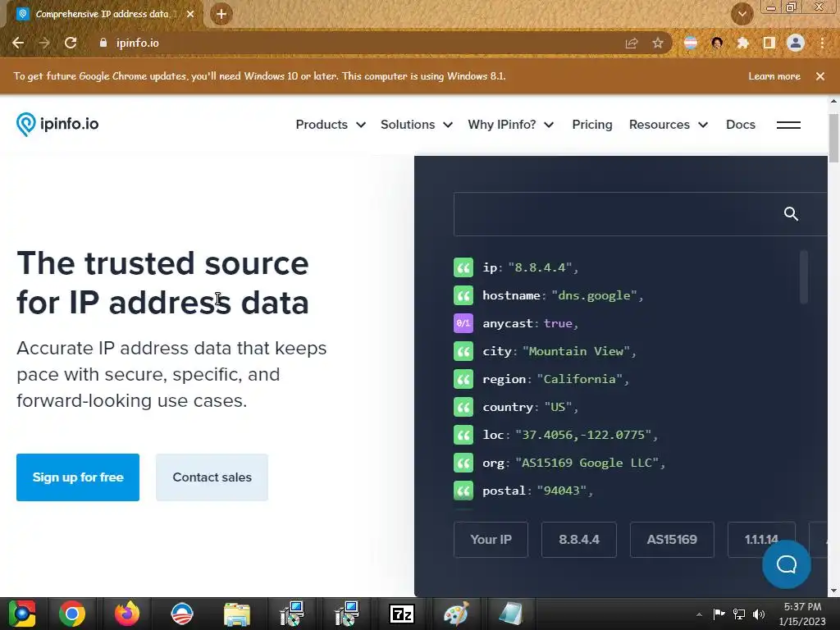Open the Pricing page
Screen dimensions: 840x630
(592, 125)
